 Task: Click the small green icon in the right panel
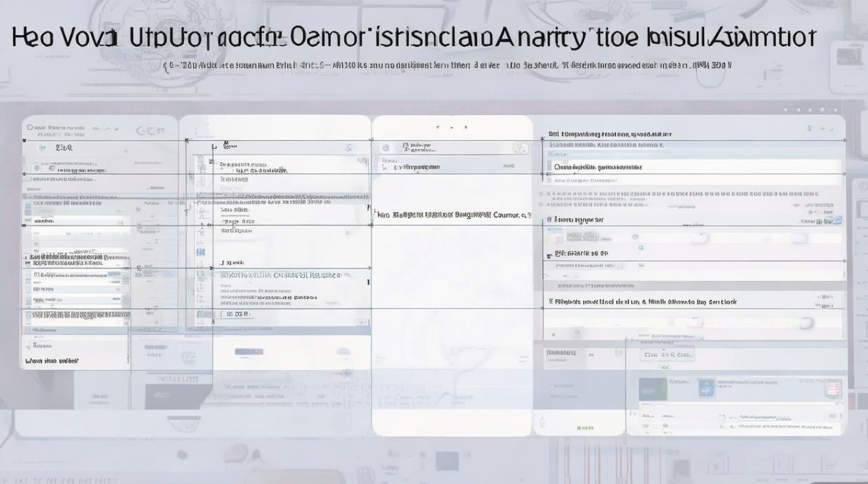click(641, 247)
